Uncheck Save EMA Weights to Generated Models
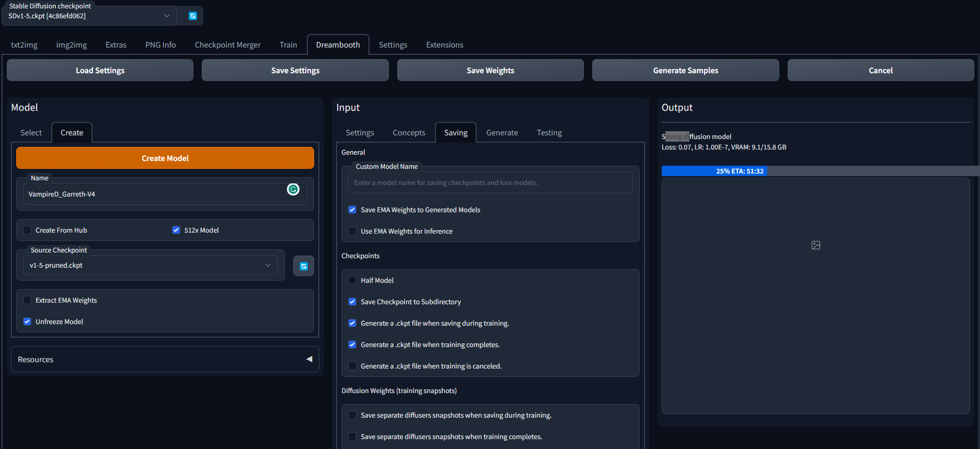This screenshot has height=449, width=980. (x=352, y=210)
